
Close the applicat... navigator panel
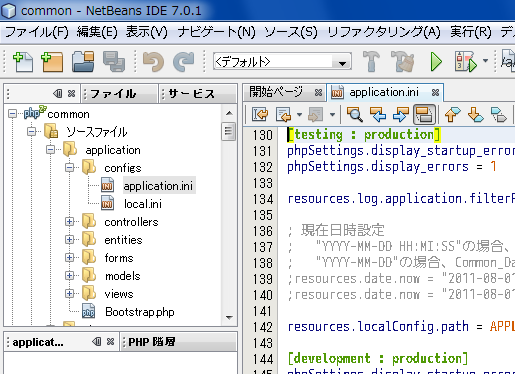110,342
